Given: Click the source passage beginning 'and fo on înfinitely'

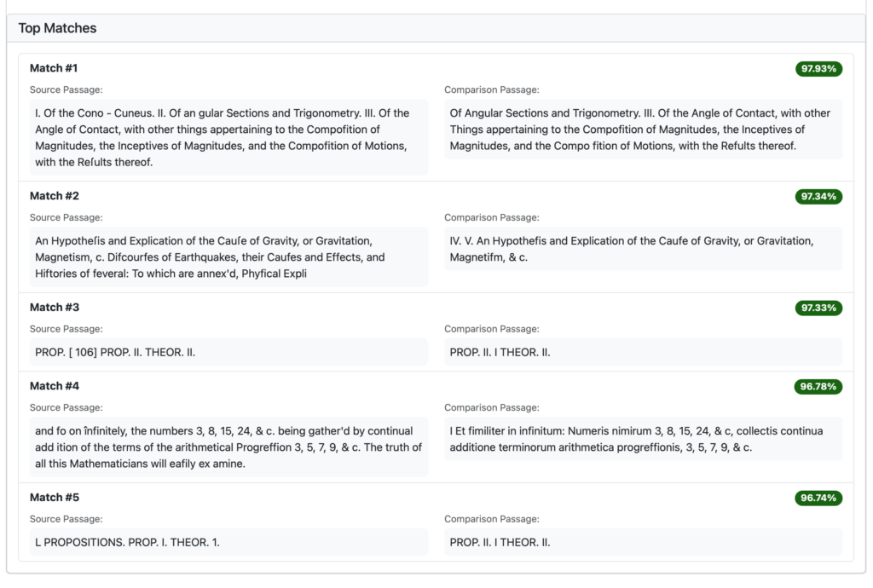Looking at the screenshot, I should click(228, 447).
